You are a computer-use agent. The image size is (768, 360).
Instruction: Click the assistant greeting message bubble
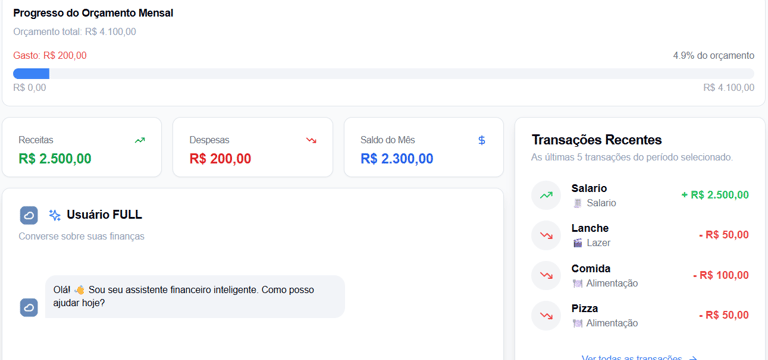(195, 297)
